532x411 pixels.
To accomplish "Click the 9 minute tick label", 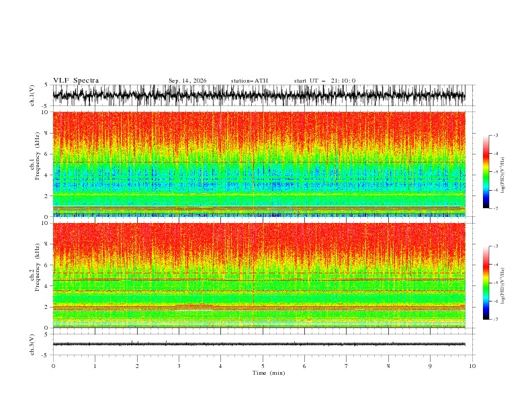I will (x=430, y=366).
